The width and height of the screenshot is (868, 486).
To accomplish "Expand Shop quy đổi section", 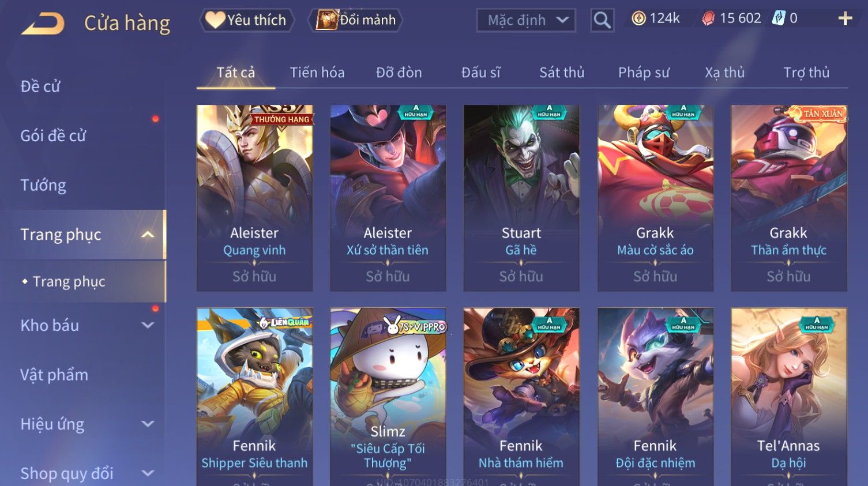I will pos(148,473).
